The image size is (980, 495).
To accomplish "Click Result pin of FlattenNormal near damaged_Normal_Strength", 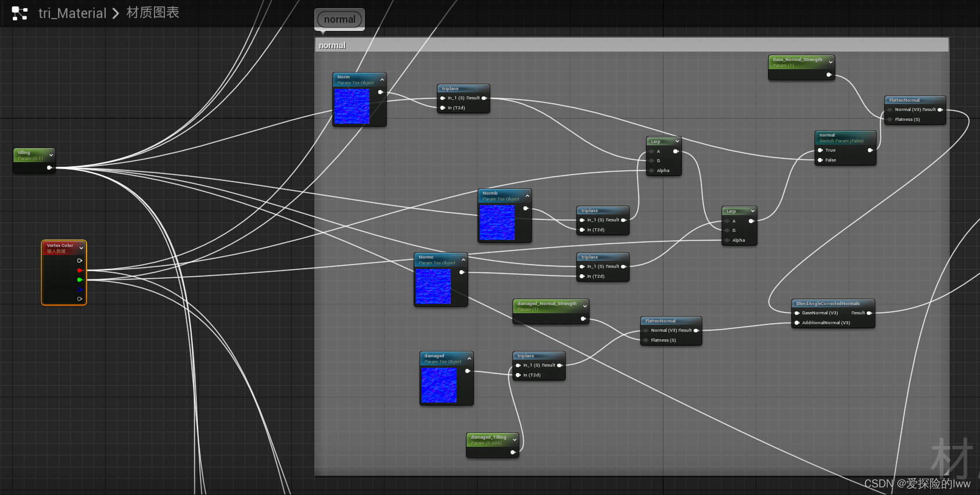I will point(696,331).
